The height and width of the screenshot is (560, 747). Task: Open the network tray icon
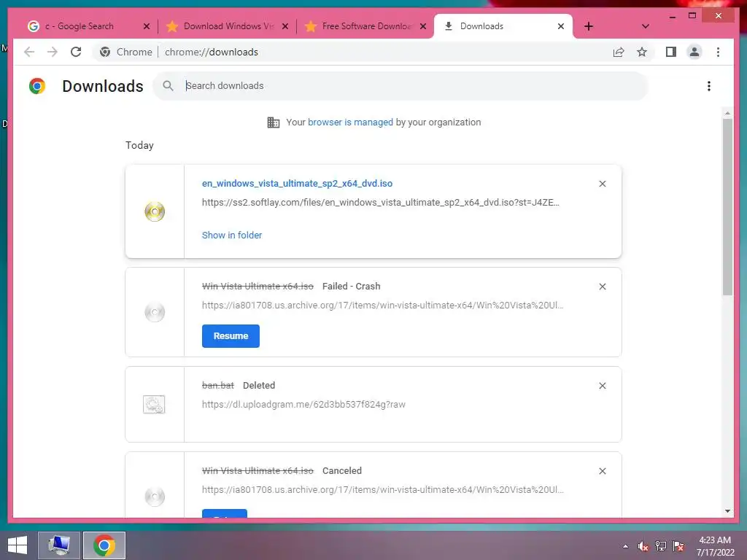(x=661, y=546)
